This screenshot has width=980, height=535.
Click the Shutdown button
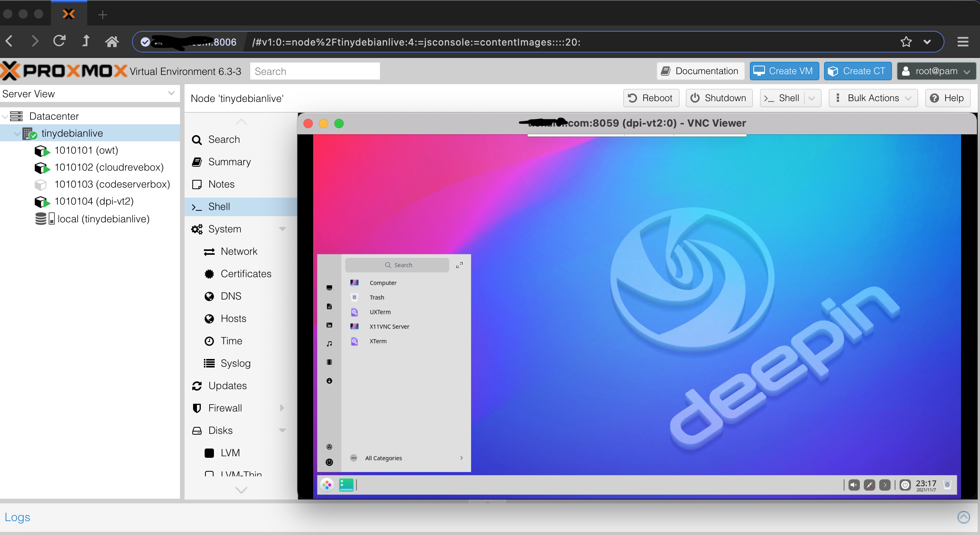pos(719,98)
